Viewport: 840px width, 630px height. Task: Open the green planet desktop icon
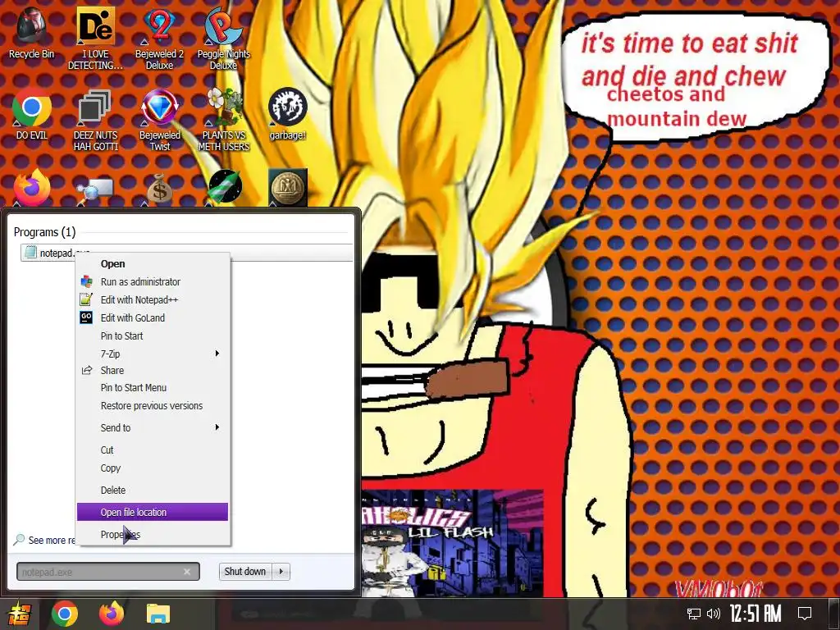(225, 187)
